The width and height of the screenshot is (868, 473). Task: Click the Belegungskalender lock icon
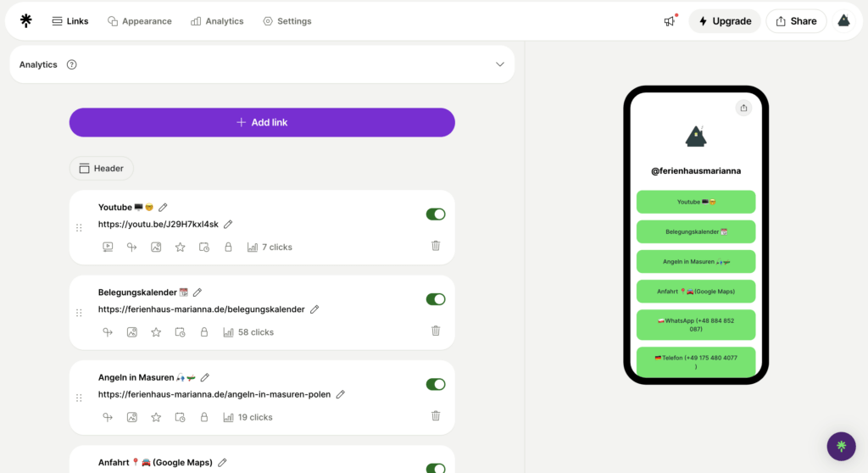pos(204,332)
